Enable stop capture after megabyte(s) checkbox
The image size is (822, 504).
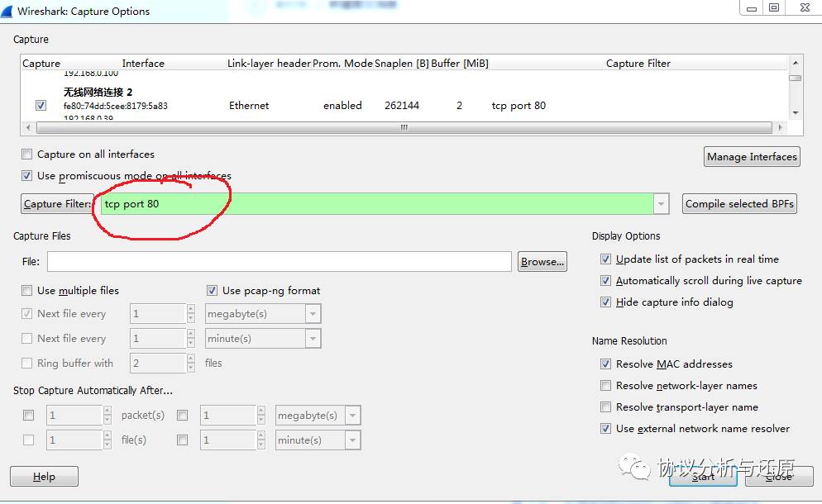[x=183, y=416]
